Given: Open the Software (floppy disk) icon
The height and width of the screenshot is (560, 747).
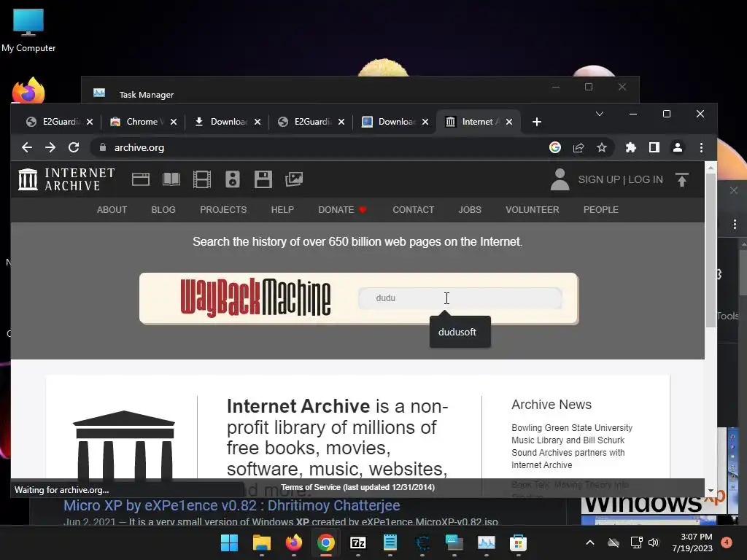Looking at the screenshot, I should pos(263,179).
